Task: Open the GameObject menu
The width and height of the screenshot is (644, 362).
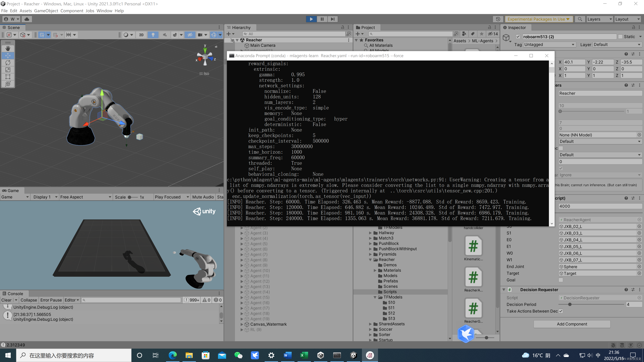Action: (46, 11)
